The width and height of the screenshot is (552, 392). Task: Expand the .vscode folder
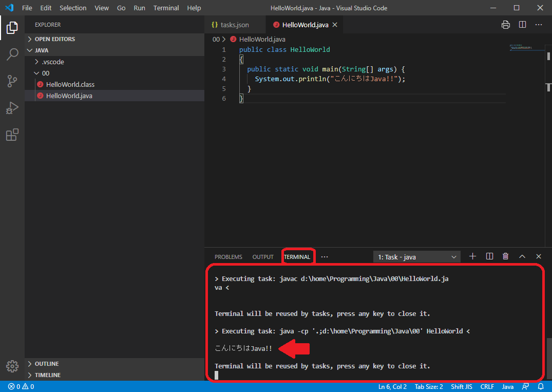pyautogui.click(x=52, y=62)
